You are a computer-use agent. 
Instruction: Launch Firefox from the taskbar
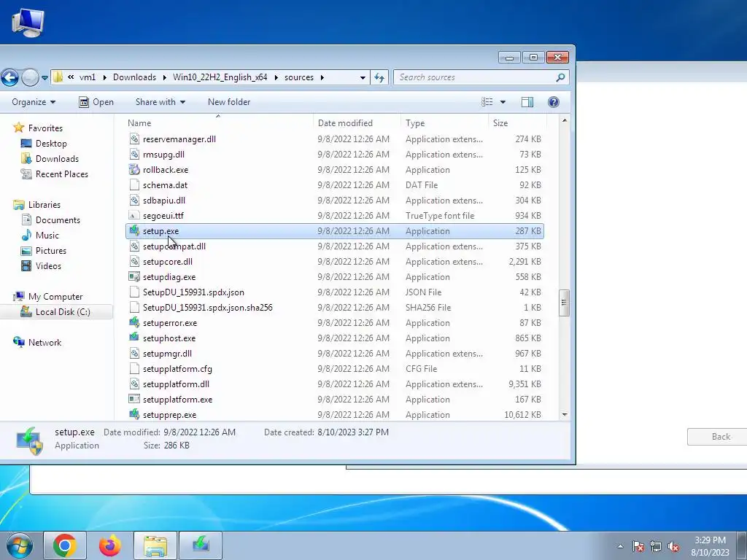(x=110, y=545)
